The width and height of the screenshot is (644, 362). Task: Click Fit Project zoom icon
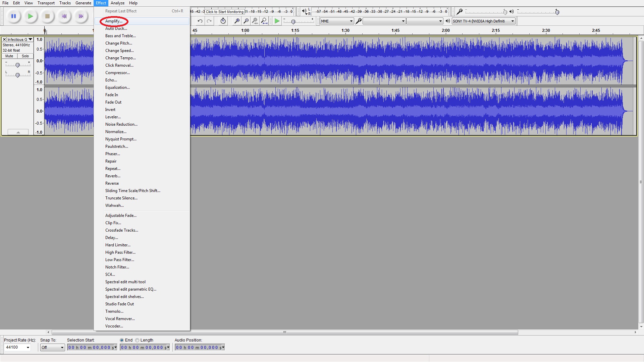(x=264, y=21)
